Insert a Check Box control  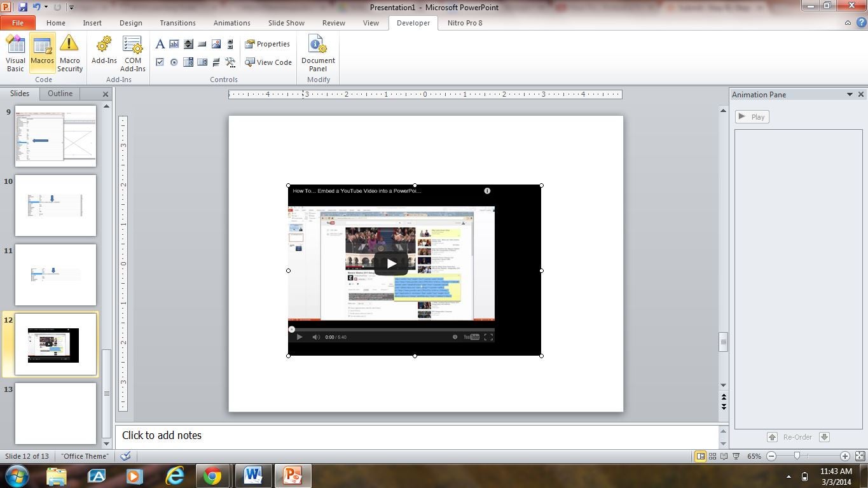point(160,62)
